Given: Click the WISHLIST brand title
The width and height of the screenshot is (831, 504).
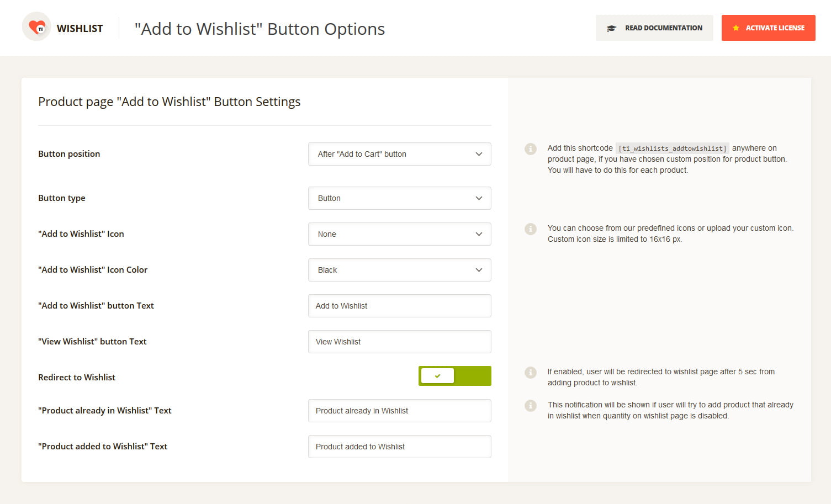Looking at the screenshot, I should (x=80, y=29).
